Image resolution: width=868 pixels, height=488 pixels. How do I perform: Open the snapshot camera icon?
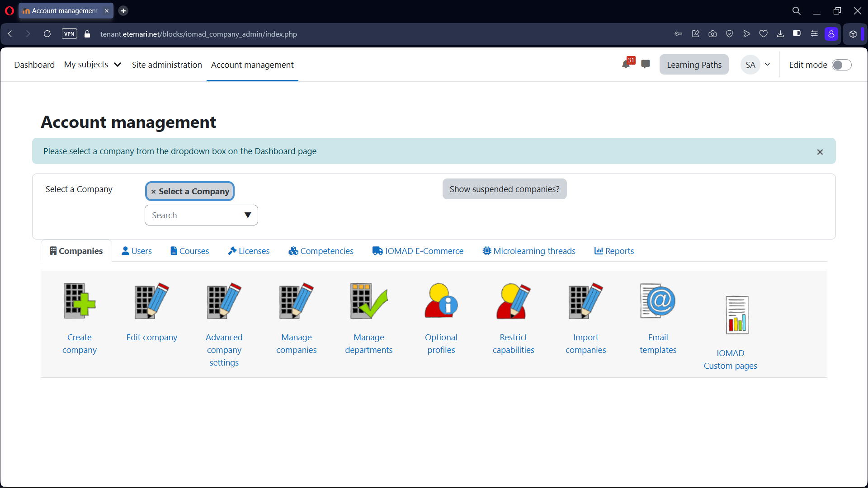point(712,34)
